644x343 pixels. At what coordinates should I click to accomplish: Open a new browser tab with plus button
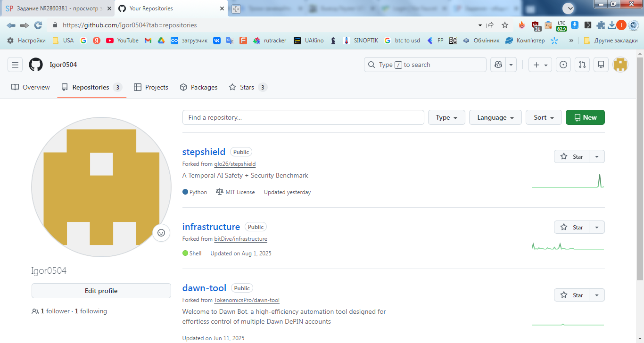click(236, 9)
